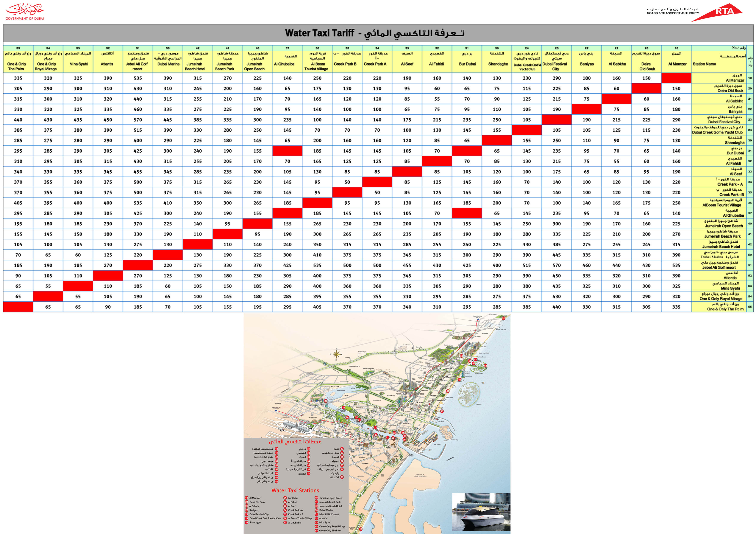Click fare 220 in the Dubai Marina row

(138, 255)
